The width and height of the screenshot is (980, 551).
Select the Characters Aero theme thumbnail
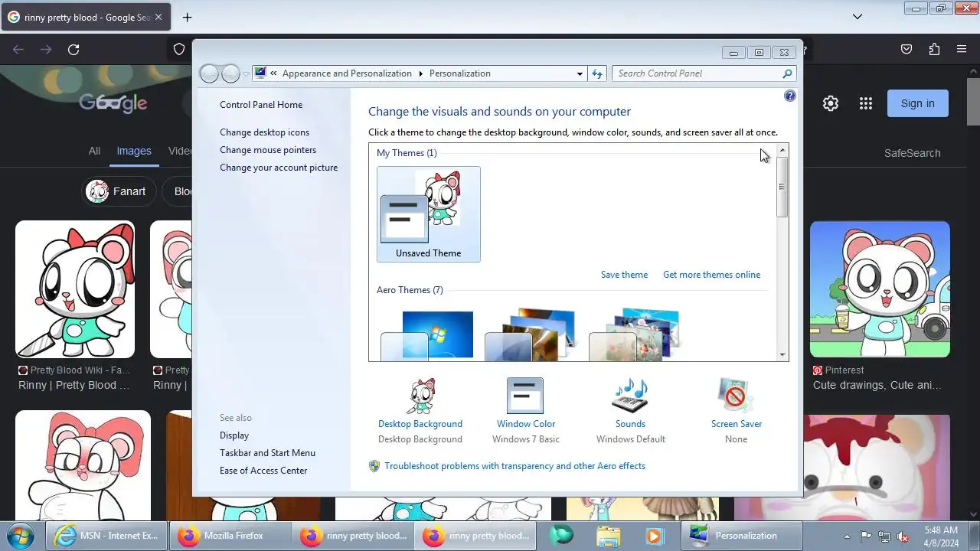coord(635,335)
